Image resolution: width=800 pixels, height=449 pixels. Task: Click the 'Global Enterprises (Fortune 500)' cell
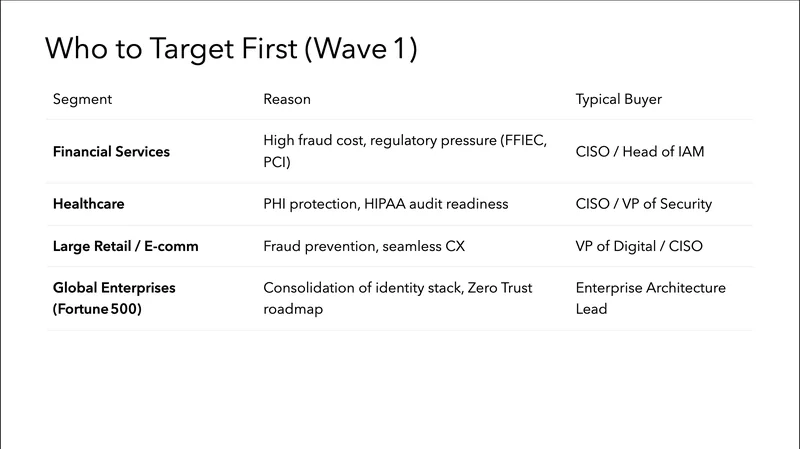(x=114, y=288)
